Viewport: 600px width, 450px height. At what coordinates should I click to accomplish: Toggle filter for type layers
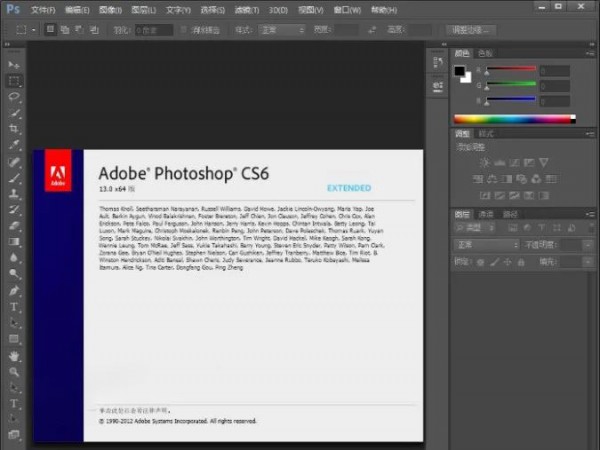click(x=541, y=228)
